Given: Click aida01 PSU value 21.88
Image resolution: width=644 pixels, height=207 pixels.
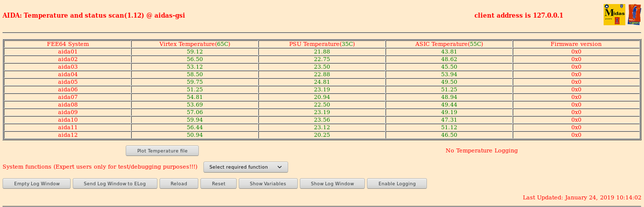Looking at the screenshot, I should click(322, 51).
